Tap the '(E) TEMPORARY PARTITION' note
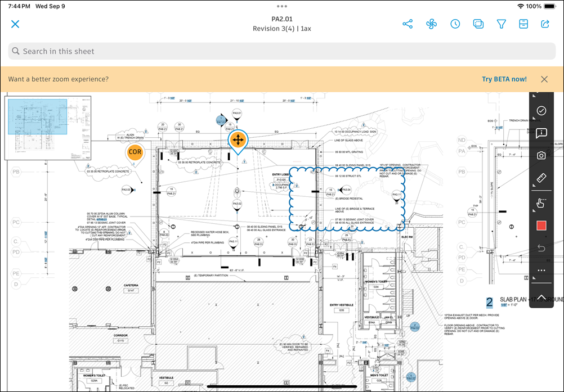The image size is (564, 392). (x=211, y=275)
